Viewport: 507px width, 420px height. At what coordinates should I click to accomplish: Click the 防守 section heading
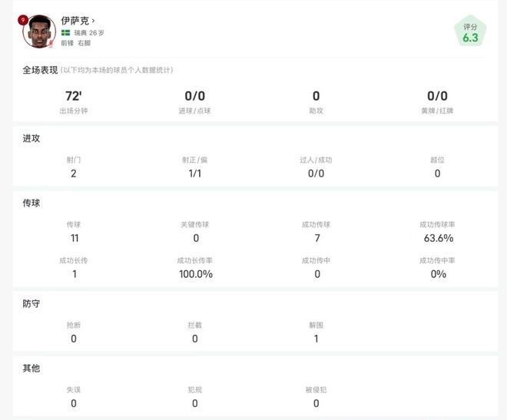coord(31,303)
